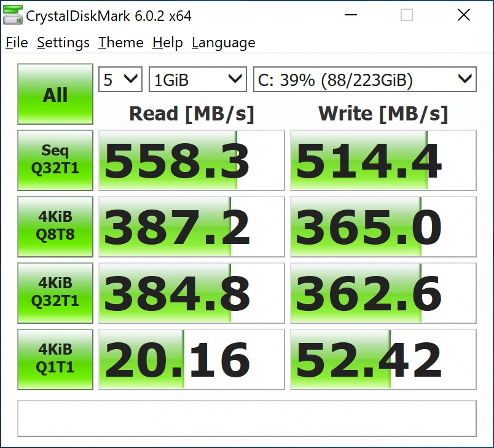Click the CrystalDiskMark app icon in title bar

pos(13,15)
